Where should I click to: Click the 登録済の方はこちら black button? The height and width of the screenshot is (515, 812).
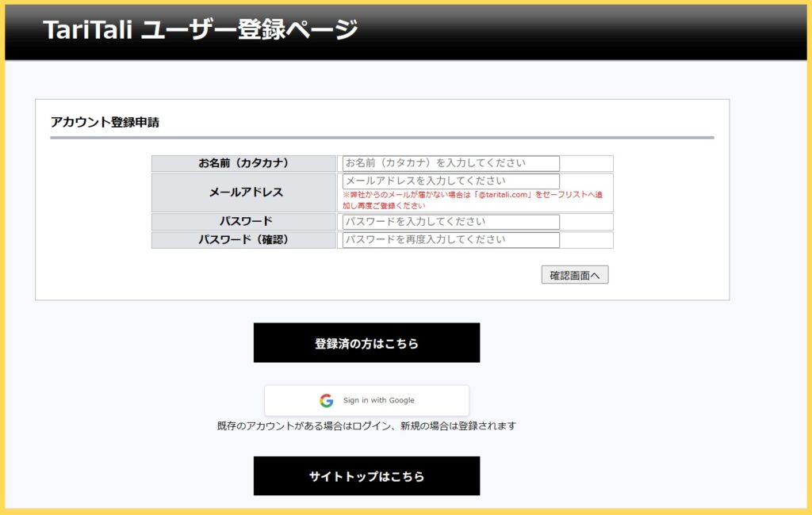[366, 342]
